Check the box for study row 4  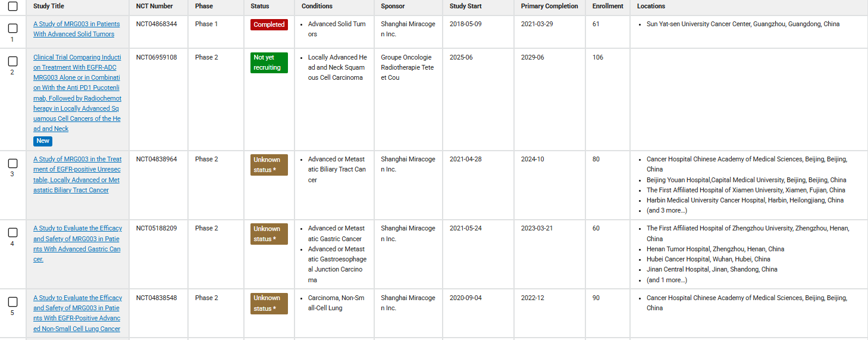[x=12, y=232]
